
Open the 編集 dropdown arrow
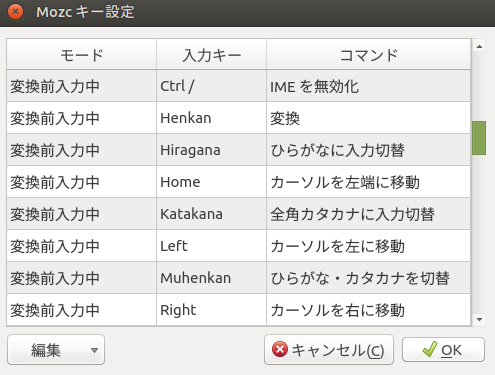(x=94, y=350)
